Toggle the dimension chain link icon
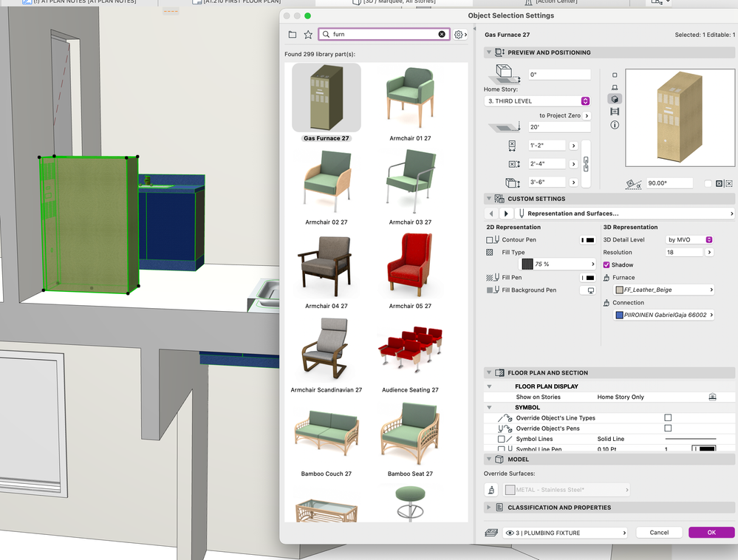The width and height of the screenshot is (738, 560). click(586, 164)
